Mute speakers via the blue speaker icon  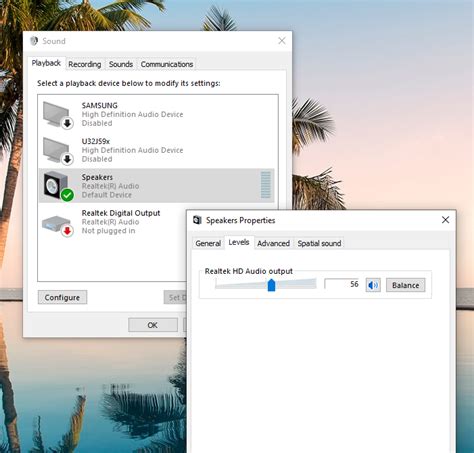coord(373,285)
